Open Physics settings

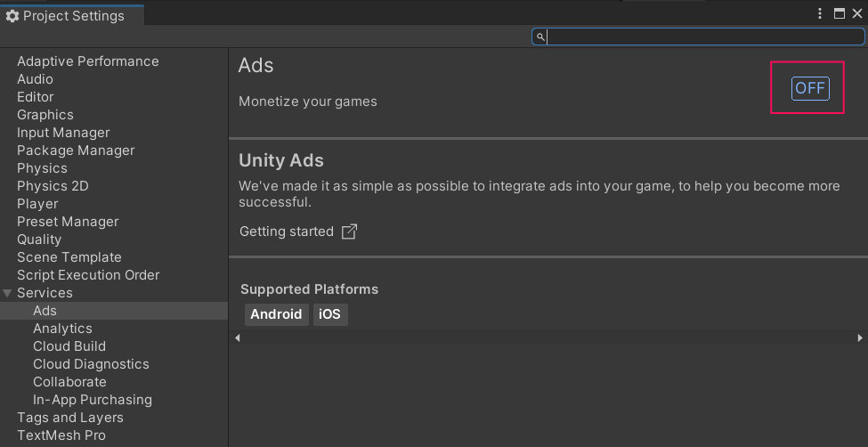pyautogui.click(x=42, y=167)
